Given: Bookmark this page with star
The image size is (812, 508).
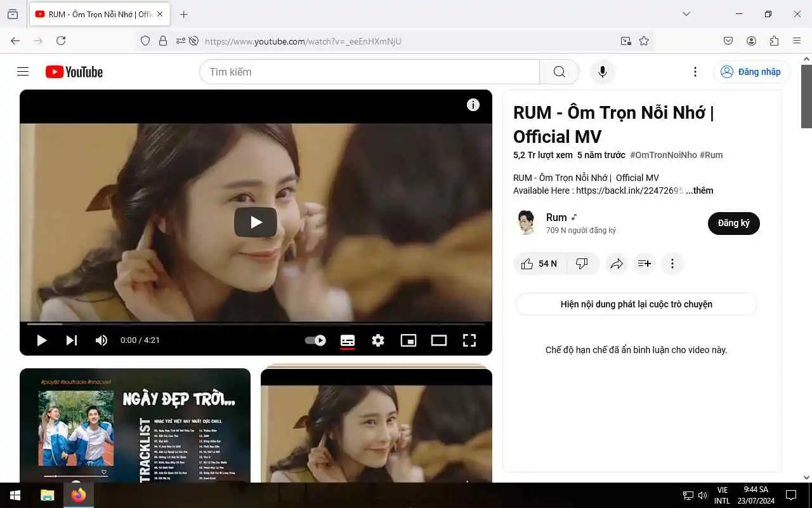Looking at the screenshot, I should click(644, 41).
